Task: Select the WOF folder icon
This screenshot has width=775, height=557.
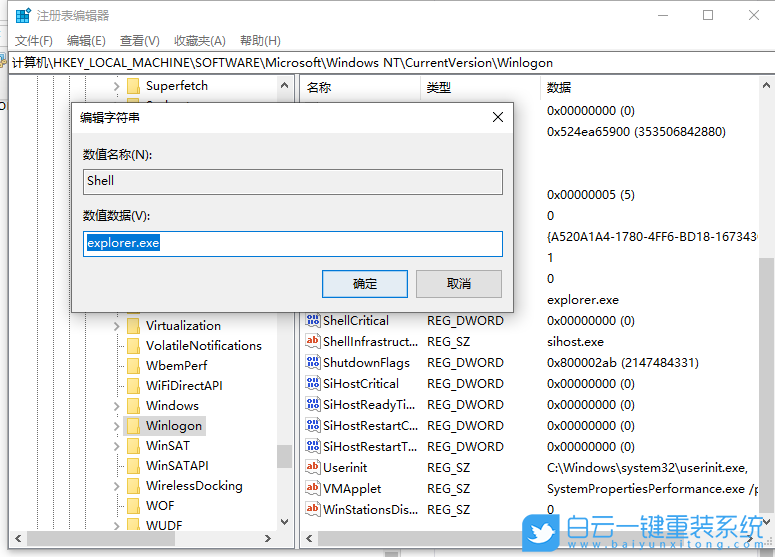Action: (x=133, y=506)
